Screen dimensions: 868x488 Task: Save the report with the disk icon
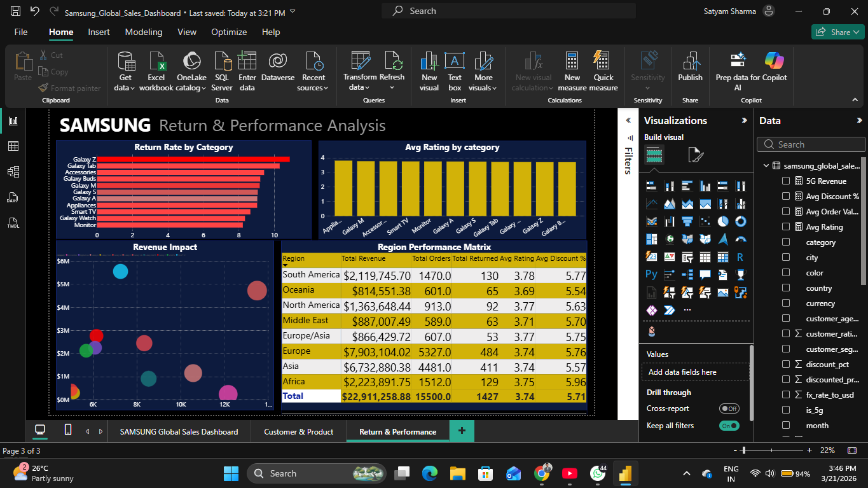click(16, 11)
